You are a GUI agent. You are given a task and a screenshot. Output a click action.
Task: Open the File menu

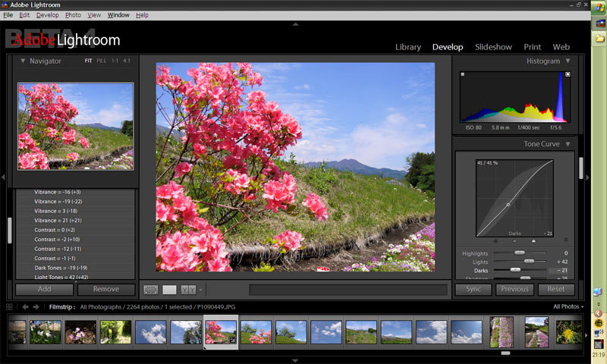[x=8, y=15]
